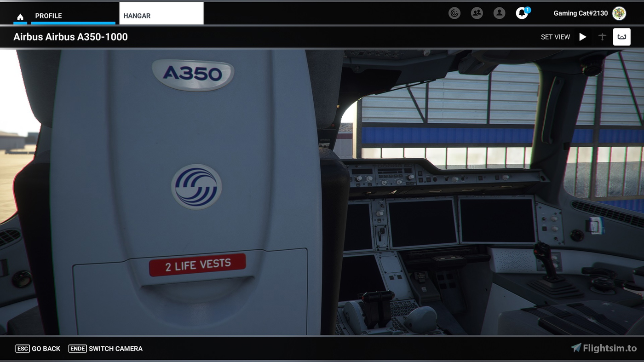Enable cockpit view with the highlighted cockpit icon
This screenshot has width=644, height=362.
[x=621, y=36]
